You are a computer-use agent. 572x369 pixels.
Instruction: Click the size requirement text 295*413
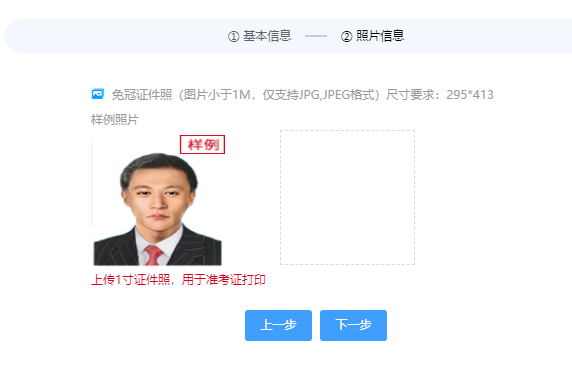(470, 95)
